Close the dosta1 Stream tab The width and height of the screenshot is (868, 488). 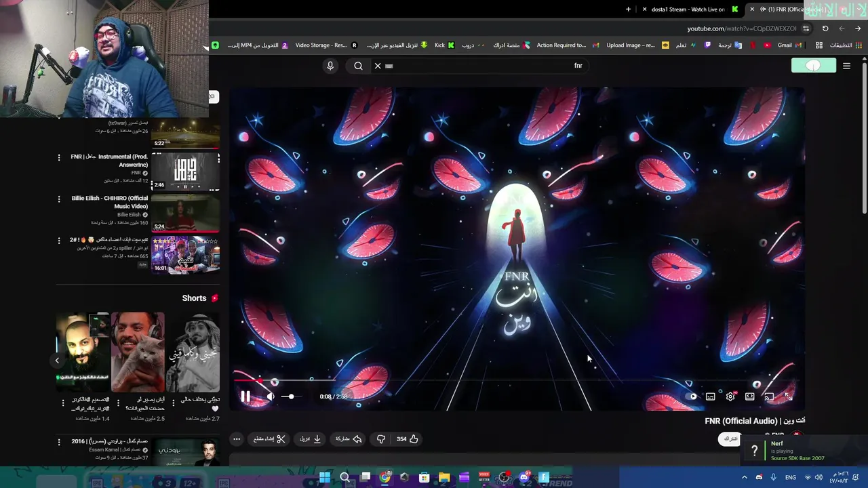click(x=644, y=9)
